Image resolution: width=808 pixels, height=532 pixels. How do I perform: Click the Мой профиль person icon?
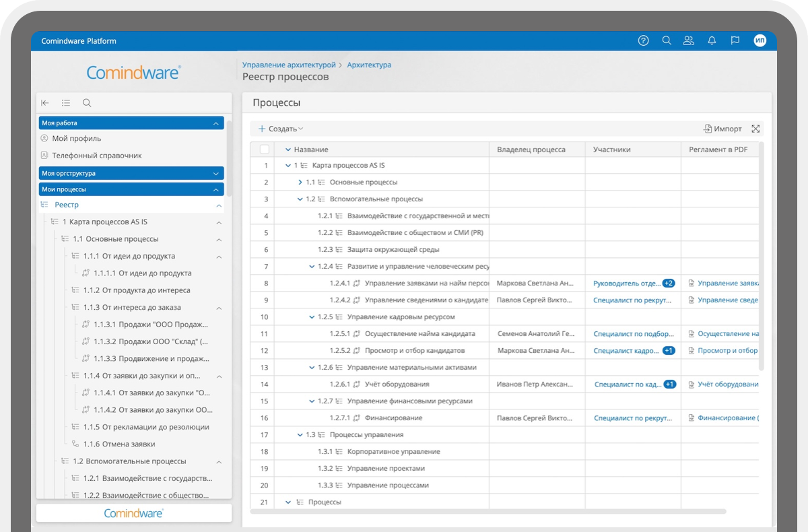tap(44, 138)
